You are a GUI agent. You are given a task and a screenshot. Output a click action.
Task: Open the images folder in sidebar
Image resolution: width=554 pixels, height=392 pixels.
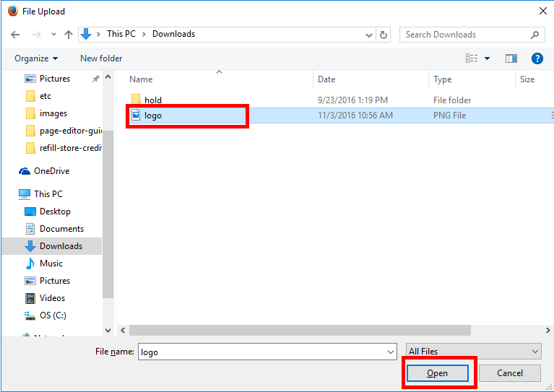[x=47, y=113]
